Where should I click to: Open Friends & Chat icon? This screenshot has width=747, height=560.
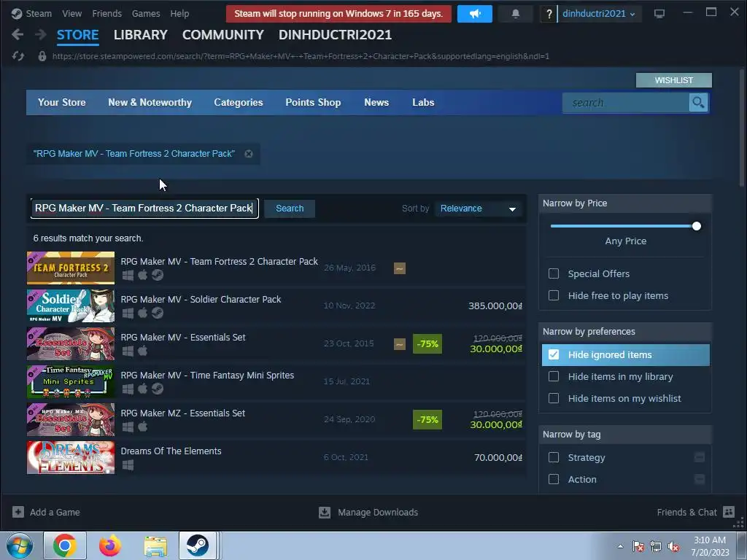[729, 512]
